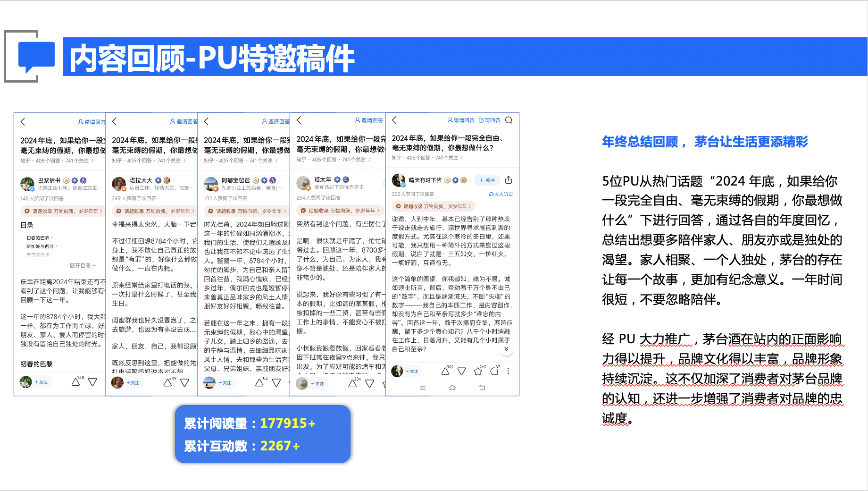The width and height of the screenshot is (868, 491).
Task: Toggle upvote triangle showing 148 in first screenshot
Action: coord(75,382)
